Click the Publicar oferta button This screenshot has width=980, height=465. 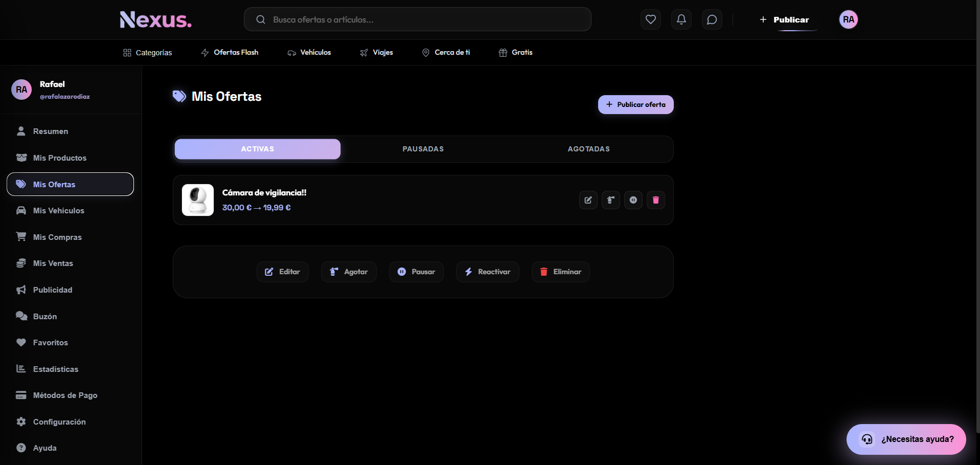636,104
